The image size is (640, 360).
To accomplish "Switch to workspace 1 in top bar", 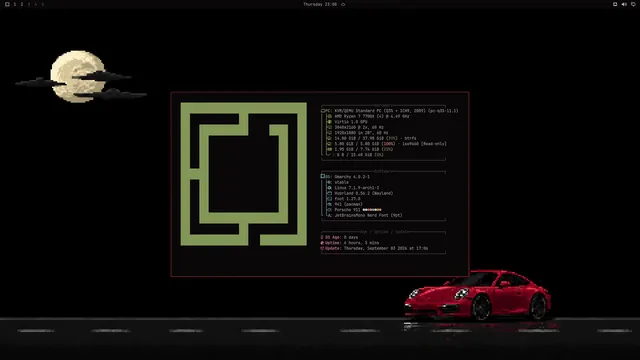I will (x=15, y=4).
